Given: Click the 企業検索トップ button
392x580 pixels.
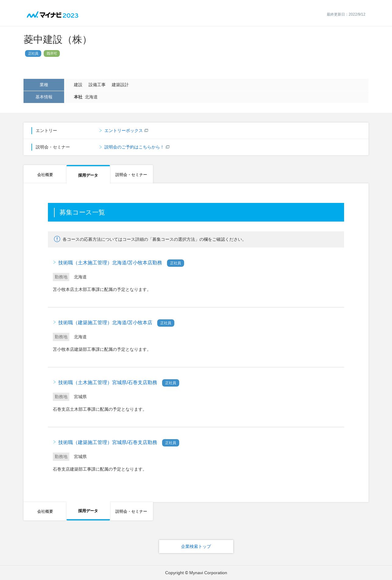Looking at the screenshot, I should tap(196, 546).
